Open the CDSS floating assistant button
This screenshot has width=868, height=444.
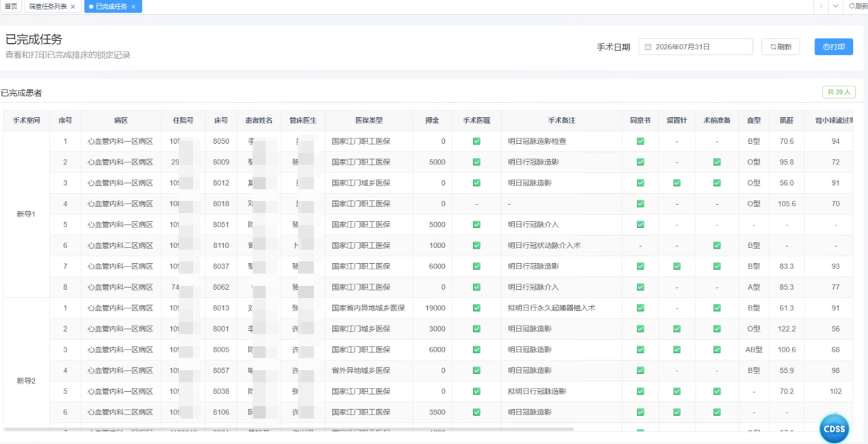834,429
